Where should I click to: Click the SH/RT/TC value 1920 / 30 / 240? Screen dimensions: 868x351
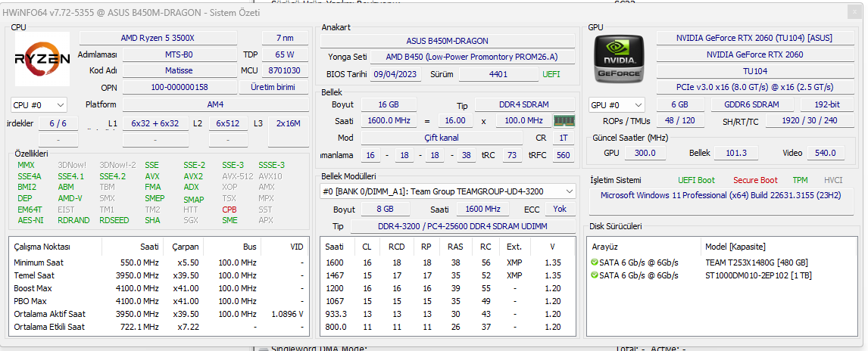point(809,120)
